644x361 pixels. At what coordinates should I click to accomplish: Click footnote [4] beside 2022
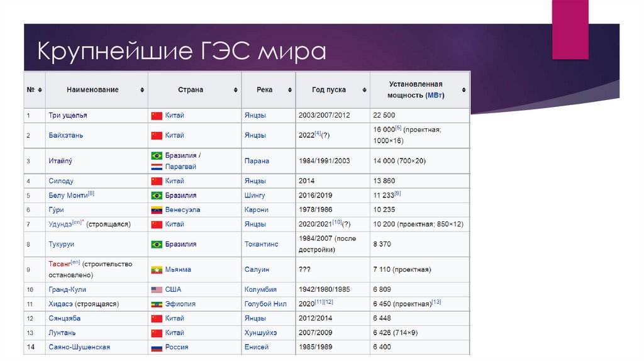318,133
